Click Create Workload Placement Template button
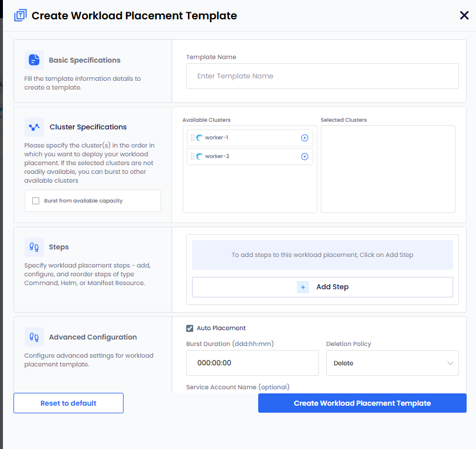 tap(362, 403)
